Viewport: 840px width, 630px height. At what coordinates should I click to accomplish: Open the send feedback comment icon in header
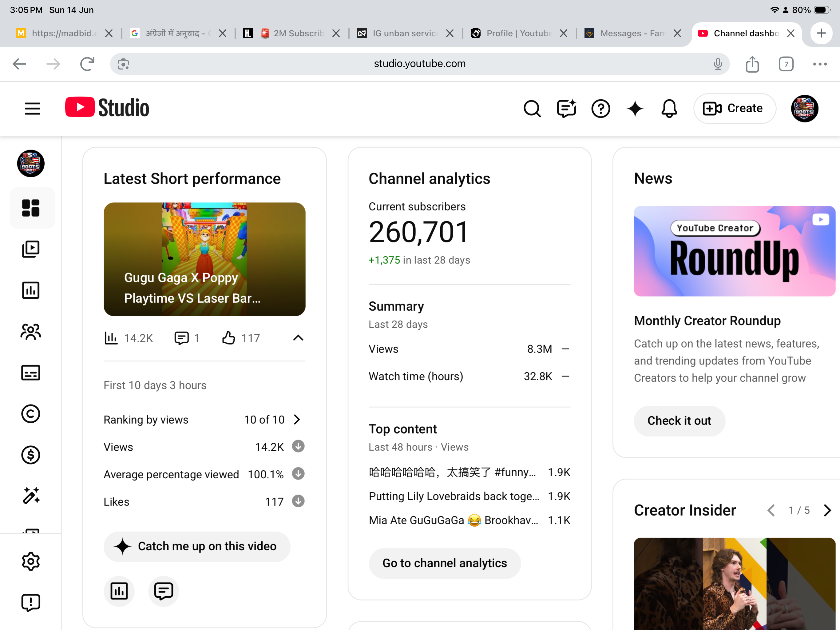[566, 109]
